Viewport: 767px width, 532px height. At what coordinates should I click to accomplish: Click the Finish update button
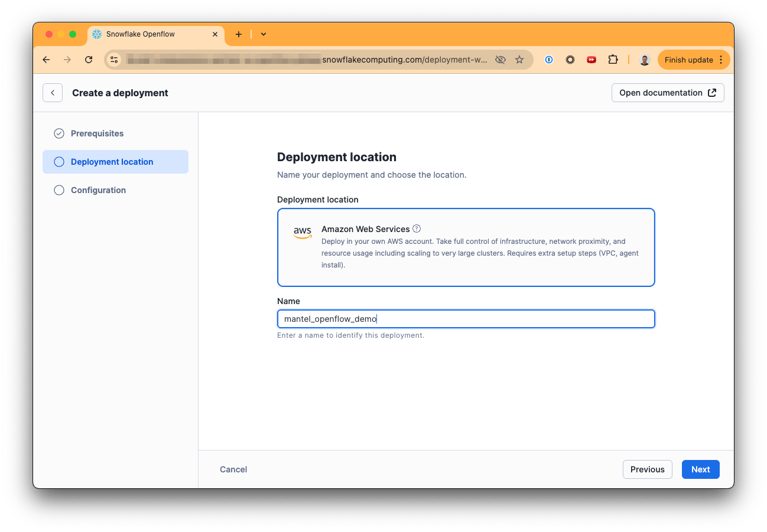point(694,60)
